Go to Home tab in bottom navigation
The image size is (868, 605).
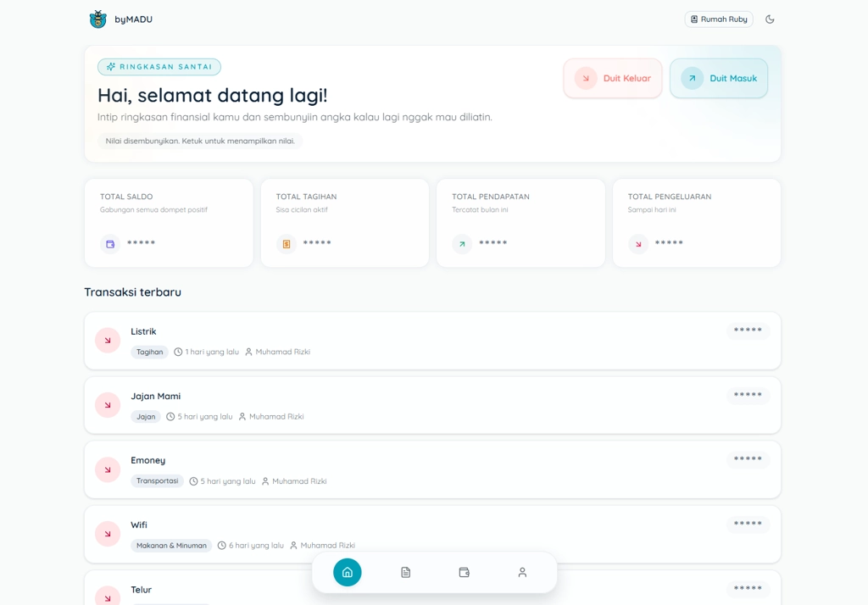347,572
